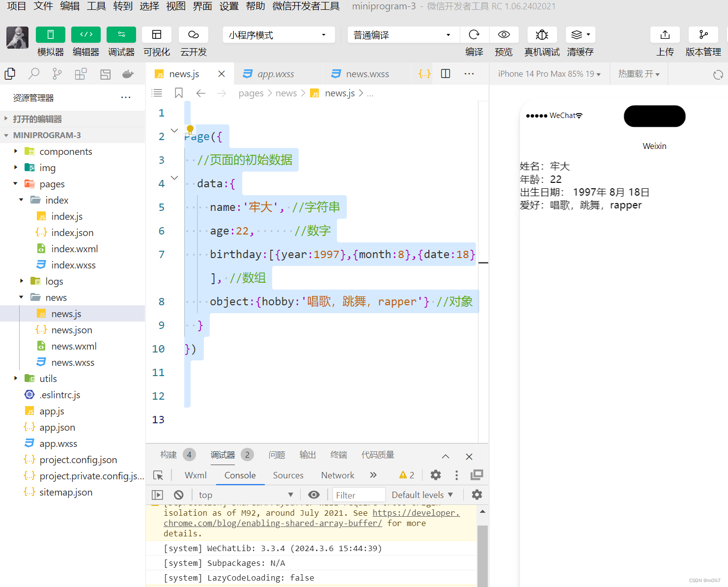728x587 pixels.
Task: Close the news.js tab
Action: coord(222,74)
